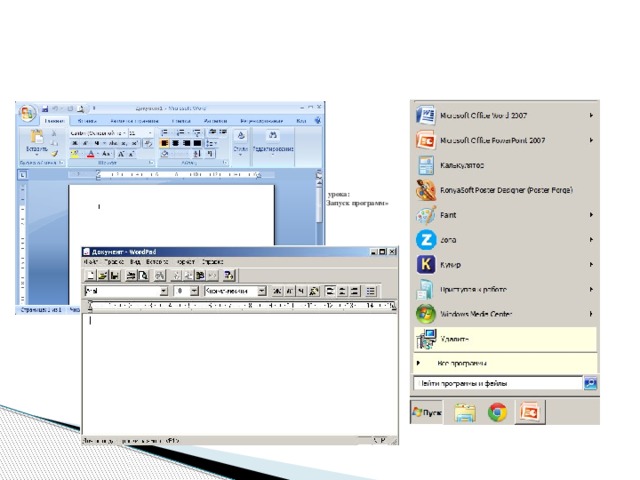Open Paint from the Start menu
Image resolution: width=640 pixels, height=480 pixels.
pyautogui.click(x=504, y=215)
